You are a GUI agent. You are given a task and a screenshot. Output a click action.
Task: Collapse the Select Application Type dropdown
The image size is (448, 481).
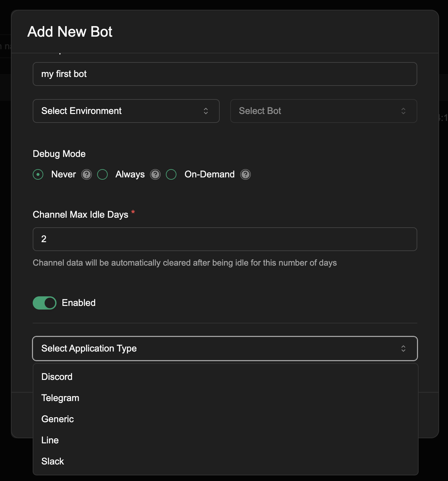[225, 349]
